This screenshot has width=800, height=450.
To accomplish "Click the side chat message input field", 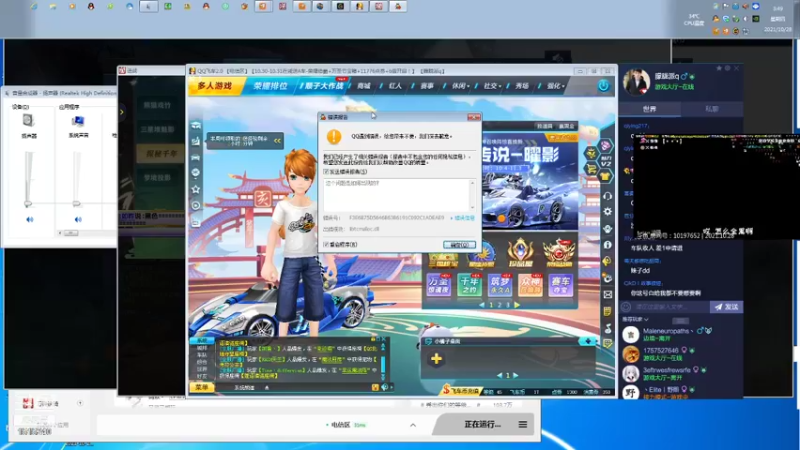I will 670,307.
